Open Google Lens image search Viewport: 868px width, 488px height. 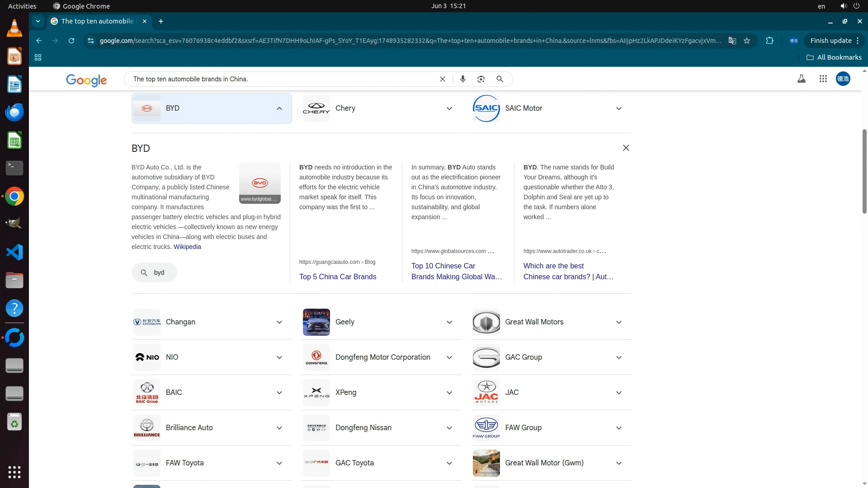[481, 79]
